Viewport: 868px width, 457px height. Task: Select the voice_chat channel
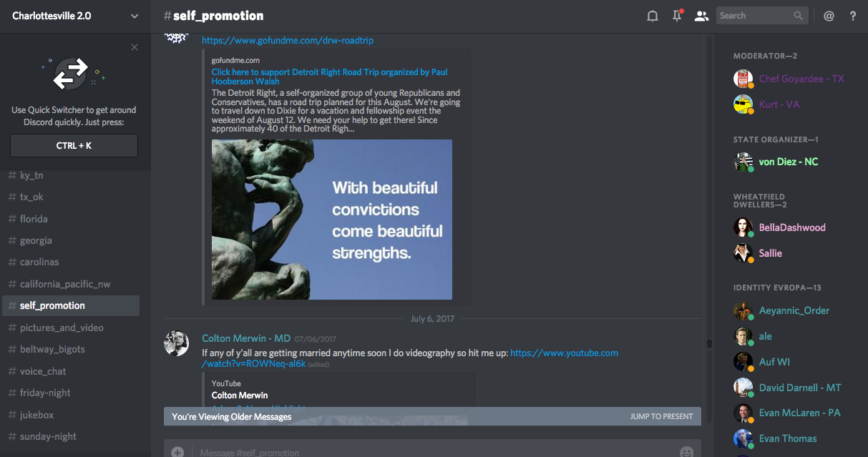(43, 371)
